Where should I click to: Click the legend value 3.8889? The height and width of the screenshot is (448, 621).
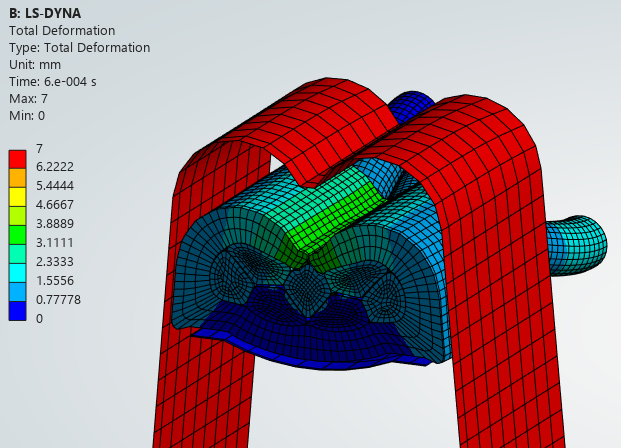[x=55, y=224]
